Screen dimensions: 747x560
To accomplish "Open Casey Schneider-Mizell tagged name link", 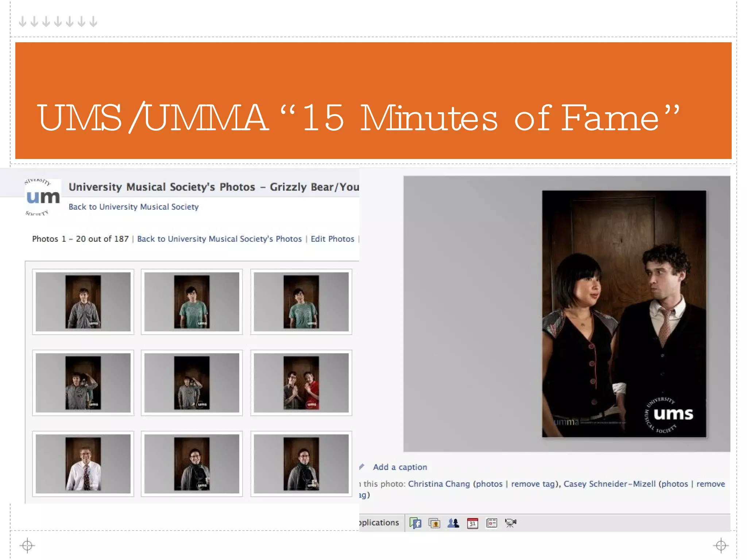I will coord(609,484).
